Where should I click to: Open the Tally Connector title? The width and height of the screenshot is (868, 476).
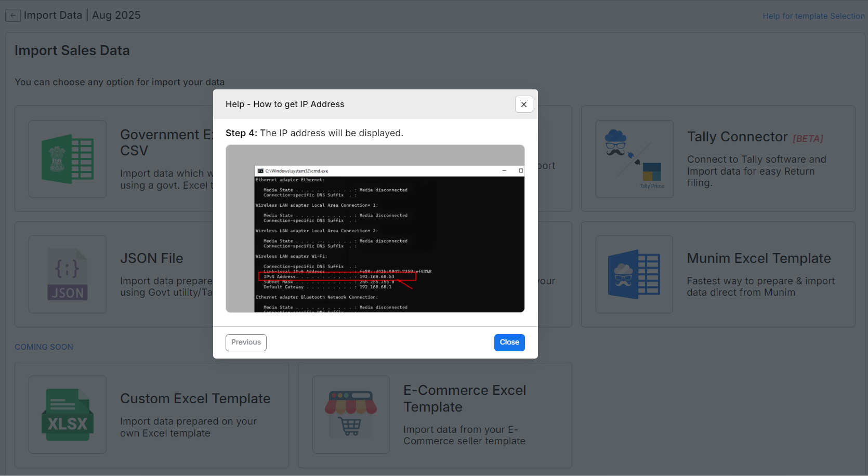tap(737, 137)
